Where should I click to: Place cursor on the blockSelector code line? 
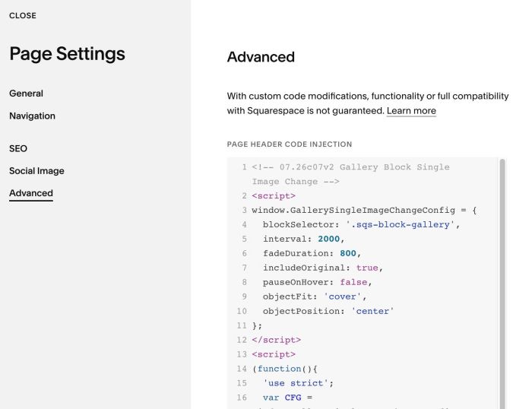361,225
